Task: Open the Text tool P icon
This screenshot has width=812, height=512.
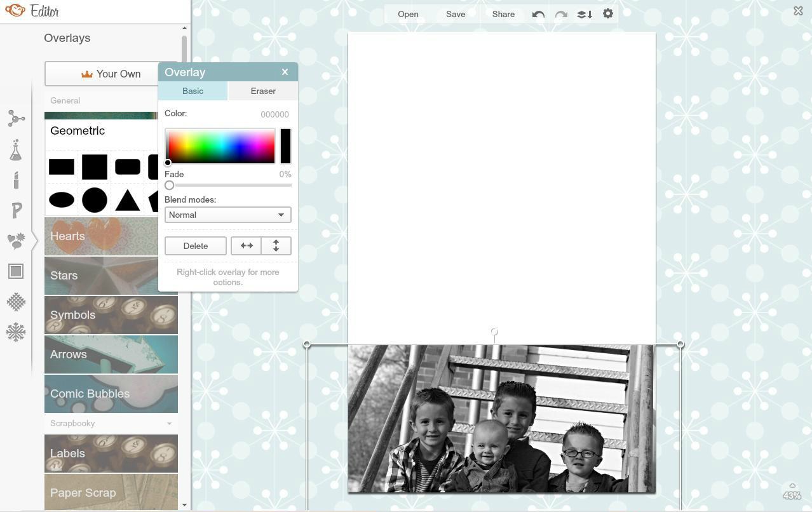Action: (17, 210)
